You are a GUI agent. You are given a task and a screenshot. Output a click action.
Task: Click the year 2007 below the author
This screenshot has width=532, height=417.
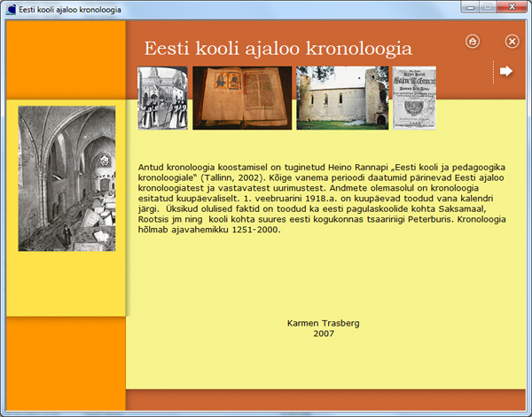[324, 334]
